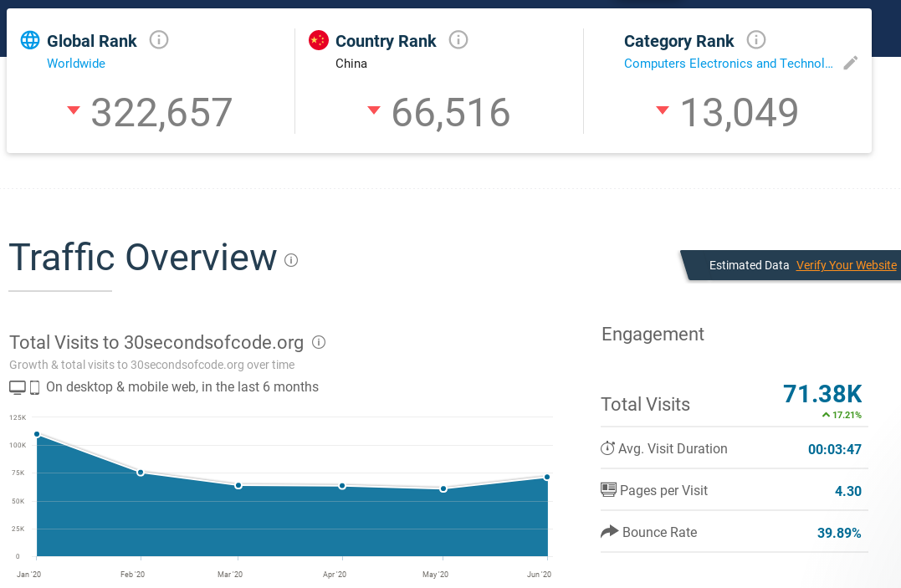Click the Computers Electronics and Technology category link

click(728, 64)
